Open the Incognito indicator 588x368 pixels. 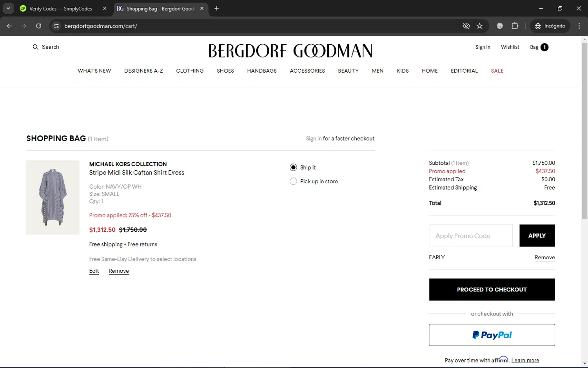tap(550, 26)
